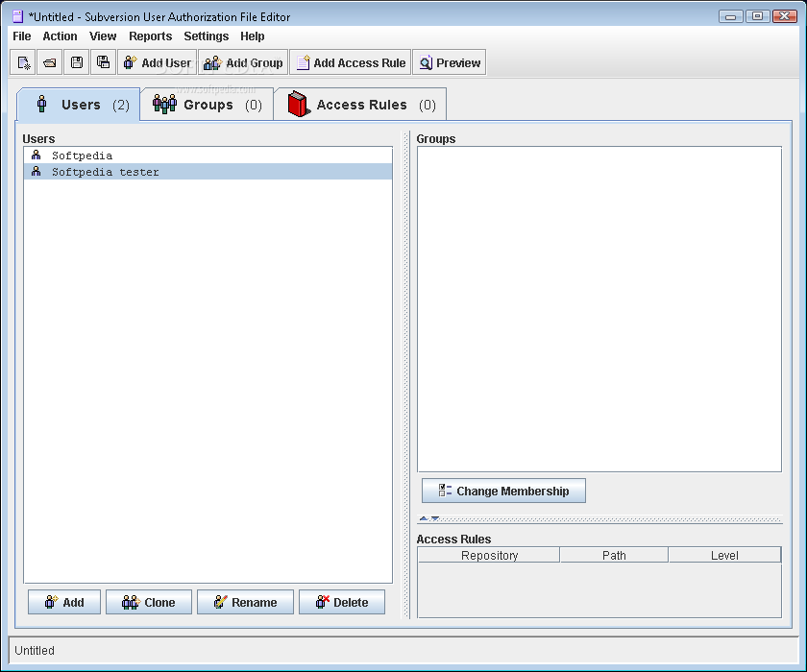Open the Settings menu
The height and width of the screenshot is (672, 807).
click(x=206, y=36)
